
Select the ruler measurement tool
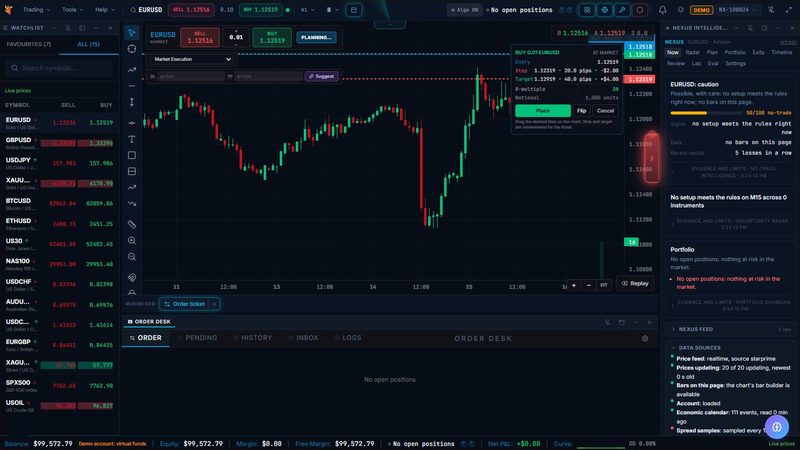coord(132,224)
